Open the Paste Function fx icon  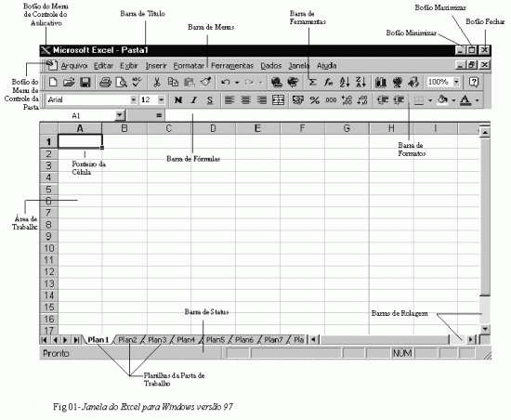328,82
